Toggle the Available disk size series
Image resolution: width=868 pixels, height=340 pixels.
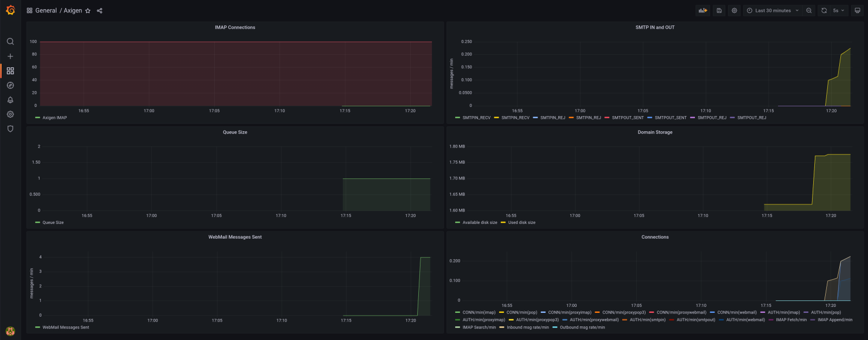(480, 223)
